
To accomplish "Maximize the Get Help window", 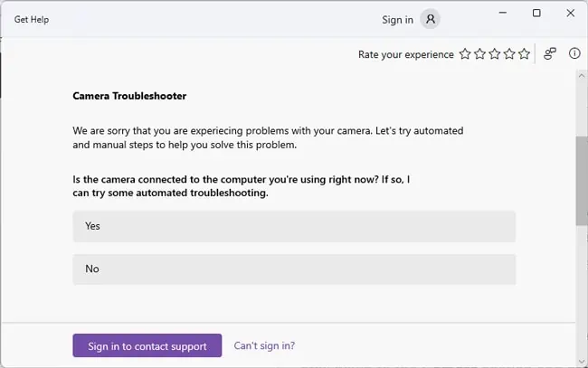I will point(536,14).
